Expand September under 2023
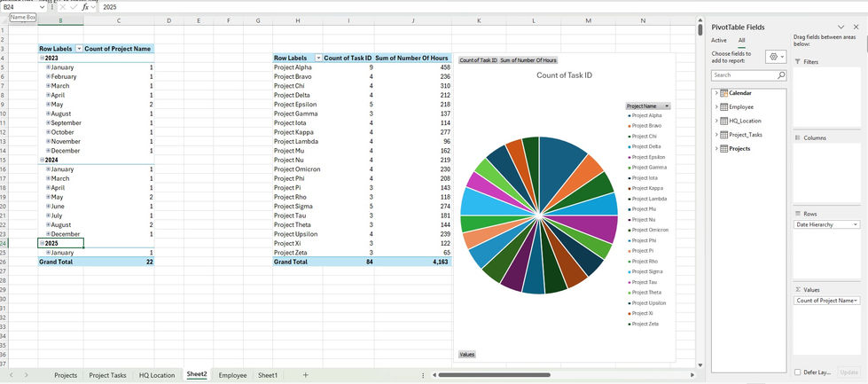Screen dimensions: 868x384 (48, 123)
